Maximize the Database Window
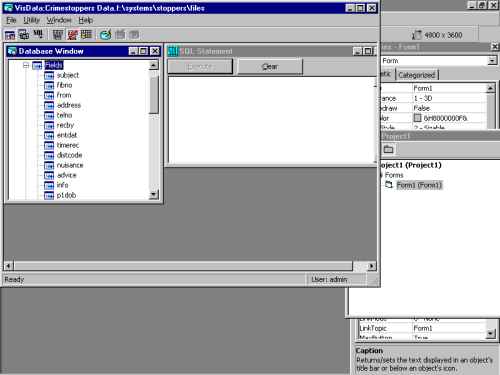Screen dimensions: 500x375 143,51
